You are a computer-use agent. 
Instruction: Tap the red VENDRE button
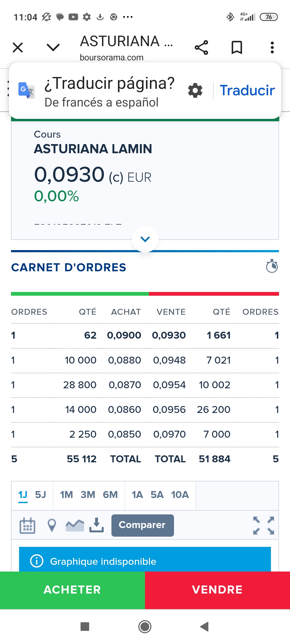point(218,590)
